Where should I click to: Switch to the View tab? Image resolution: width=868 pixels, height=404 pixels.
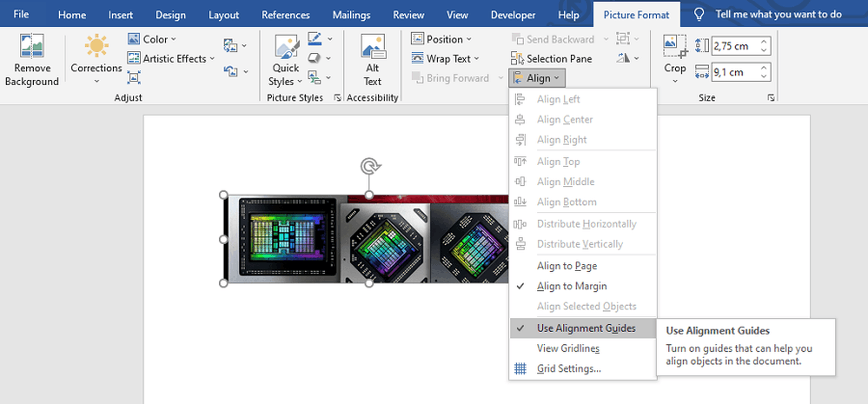pyautogui.click(x=457, y=15)
